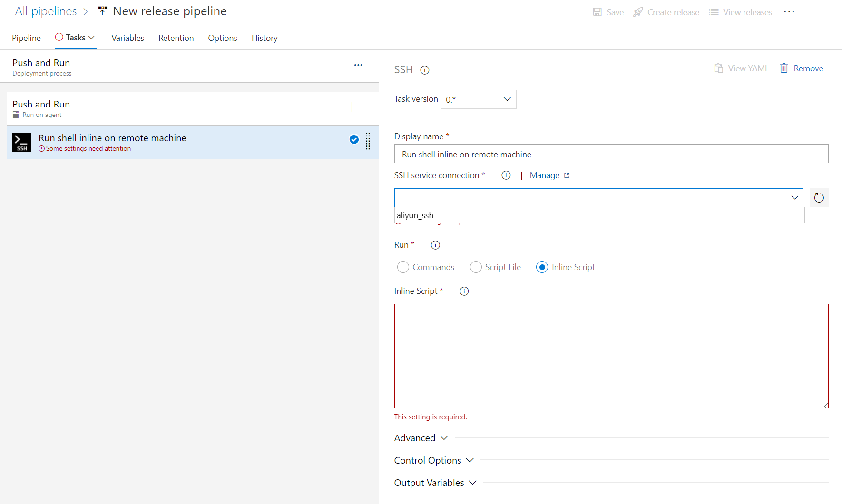842x504 pixels.
Task: Refresh the SSH service connection list
Action: click(x=819, y=197)
